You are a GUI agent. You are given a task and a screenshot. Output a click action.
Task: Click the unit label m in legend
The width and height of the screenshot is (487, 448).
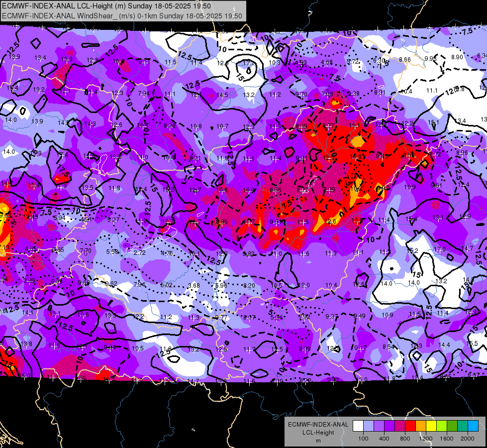tap(318, 441)
